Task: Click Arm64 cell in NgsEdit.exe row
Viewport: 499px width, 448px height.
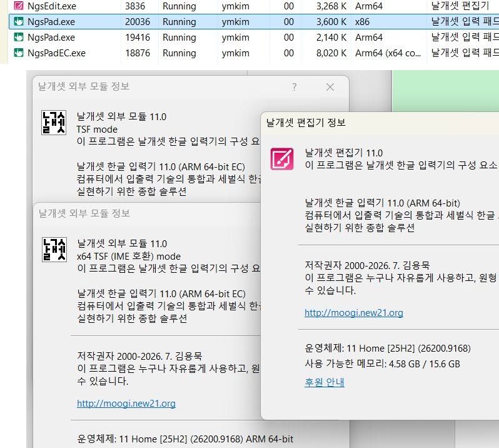Action: click(369, 6)
